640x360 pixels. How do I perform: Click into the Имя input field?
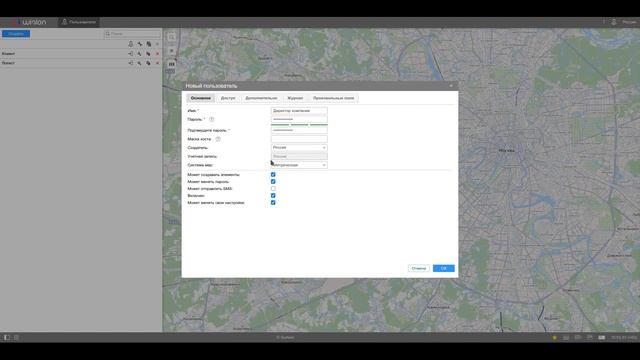pyautogui.click(x=299, y=111)
